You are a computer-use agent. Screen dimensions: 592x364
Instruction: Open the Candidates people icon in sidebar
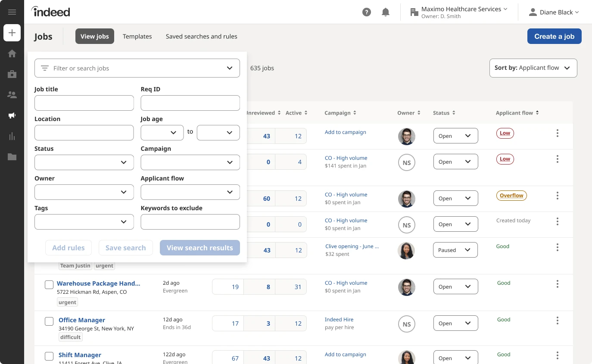(12, 95)
